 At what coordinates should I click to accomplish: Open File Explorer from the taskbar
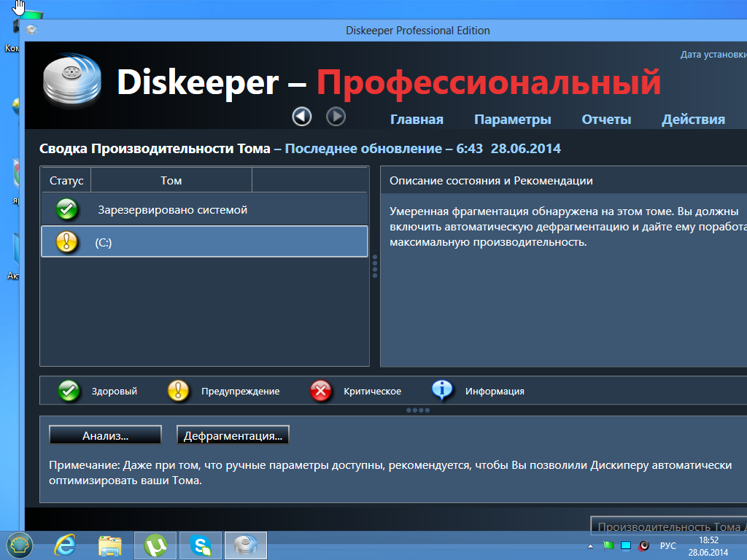[x=110, y=545]
